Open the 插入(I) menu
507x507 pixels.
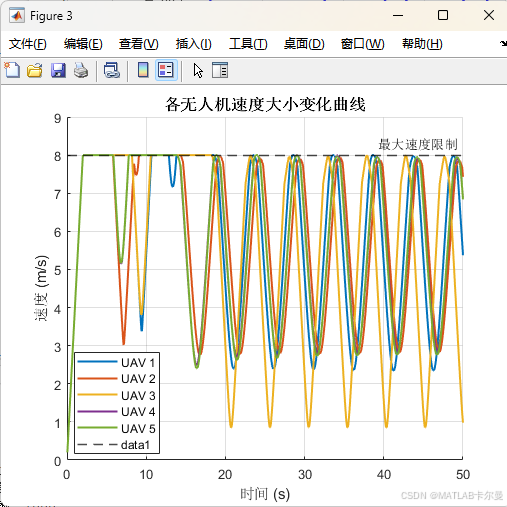pyautogui.click(x=194, y=44)
